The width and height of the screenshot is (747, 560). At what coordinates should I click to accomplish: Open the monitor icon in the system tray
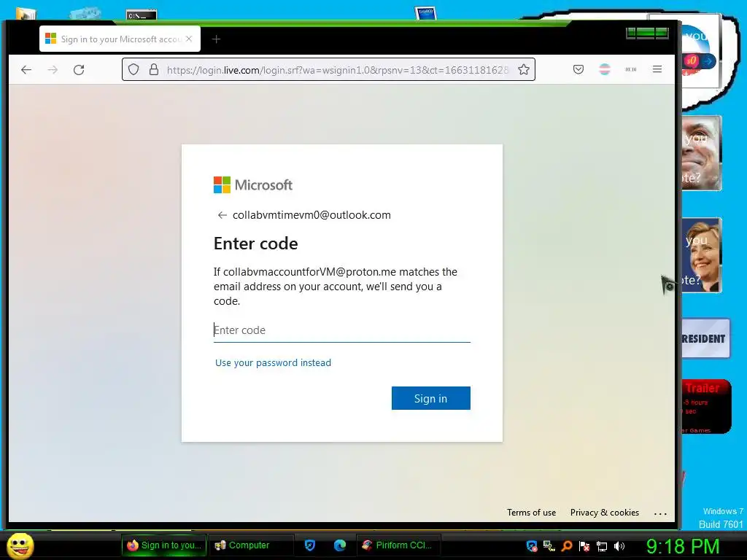pyautogui.click(x=602, y=546)
